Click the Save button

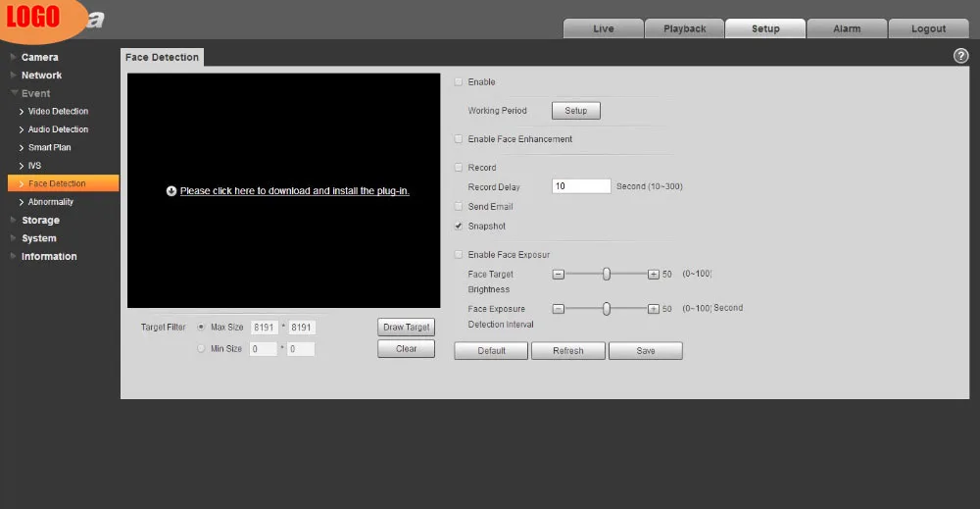646,351
